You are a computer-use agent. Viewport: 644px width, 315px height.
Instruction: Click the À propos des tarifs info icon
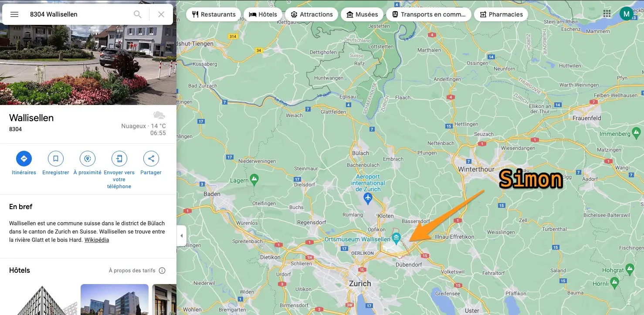tap(162, 271)
